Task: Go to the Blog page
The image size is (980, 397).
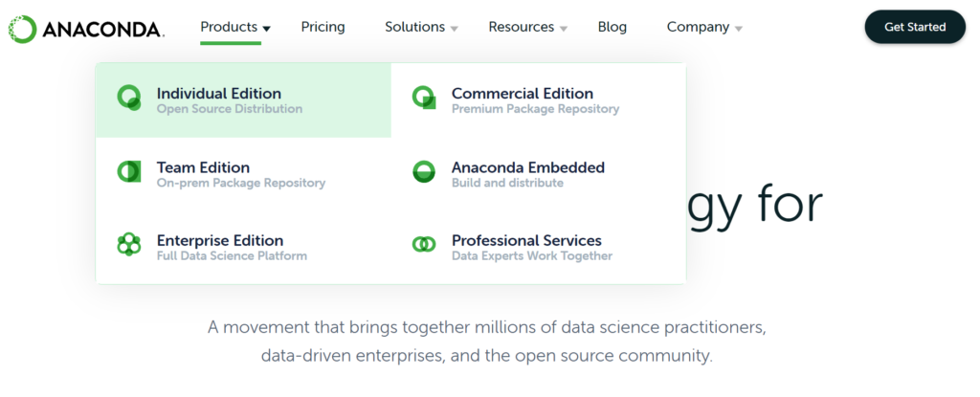Action: coord(612,27)
